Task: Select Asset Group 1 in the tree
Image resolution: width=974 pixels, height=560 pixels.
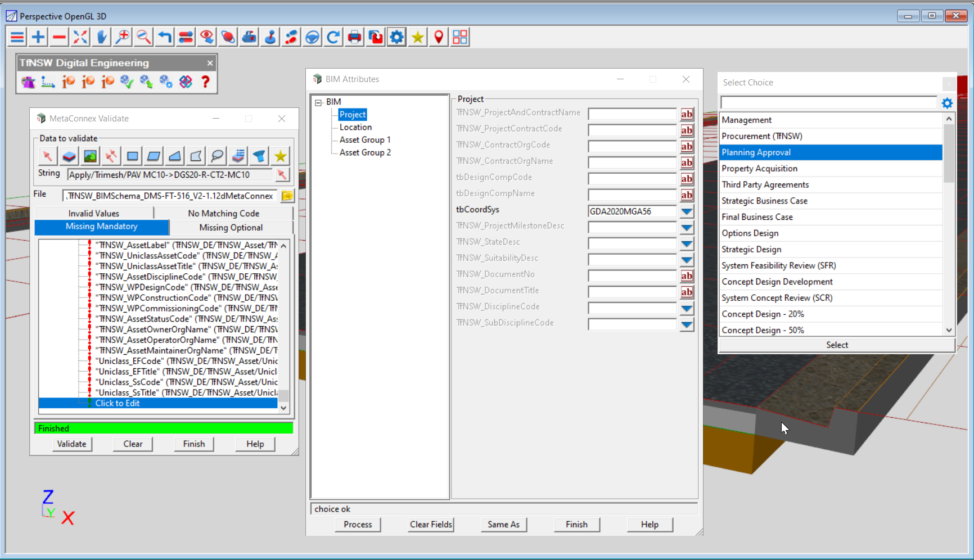Action: (x=364, y=139)
